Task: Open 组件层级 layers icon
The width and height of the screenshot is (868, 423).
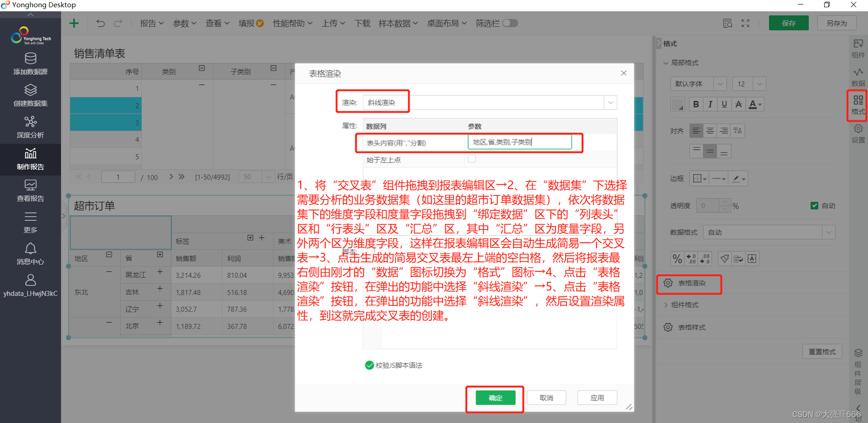Action: [858, 353]
